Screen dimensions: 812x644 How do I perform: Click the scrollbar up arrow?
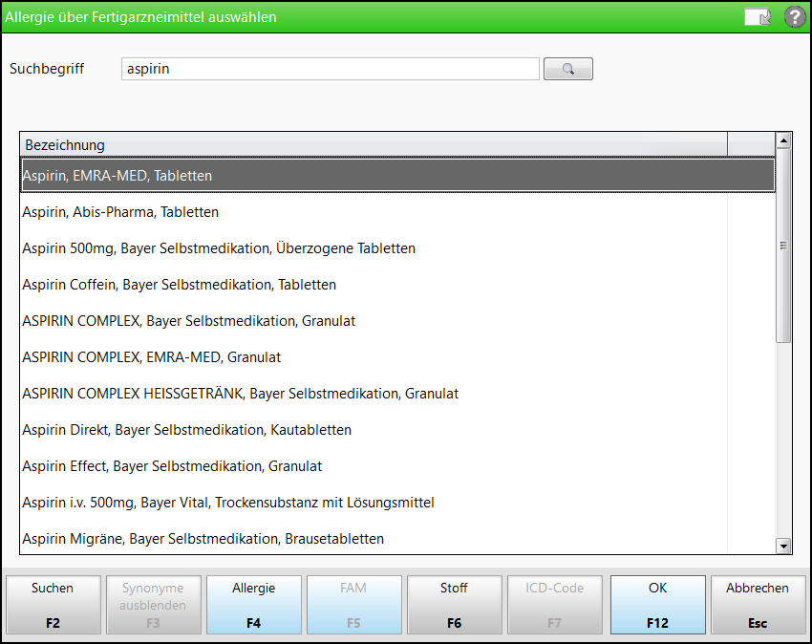[x=783, y=140]
